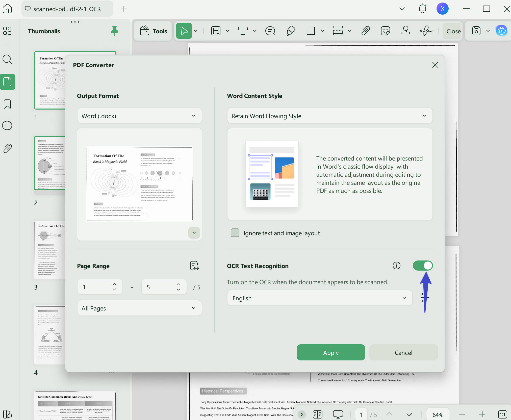Click the start page input field
Screen dimensions: 511x420
100,287
